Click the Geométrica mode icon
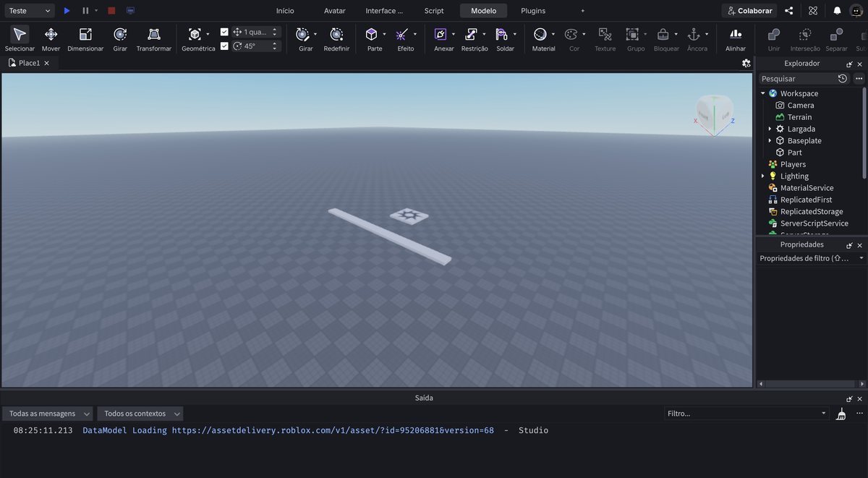 click(x=194, y=34)
